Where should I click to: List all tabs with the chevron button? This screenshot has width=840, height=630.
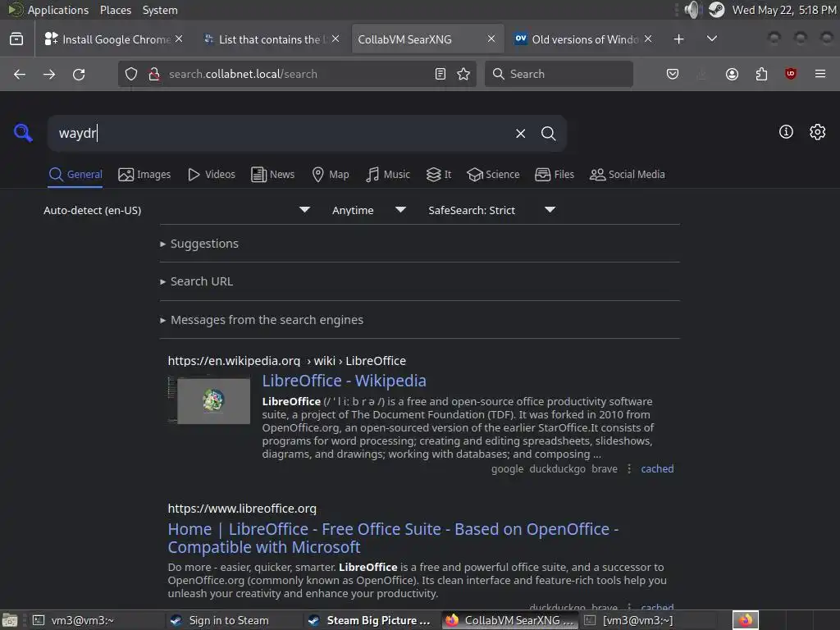[711, 39]
